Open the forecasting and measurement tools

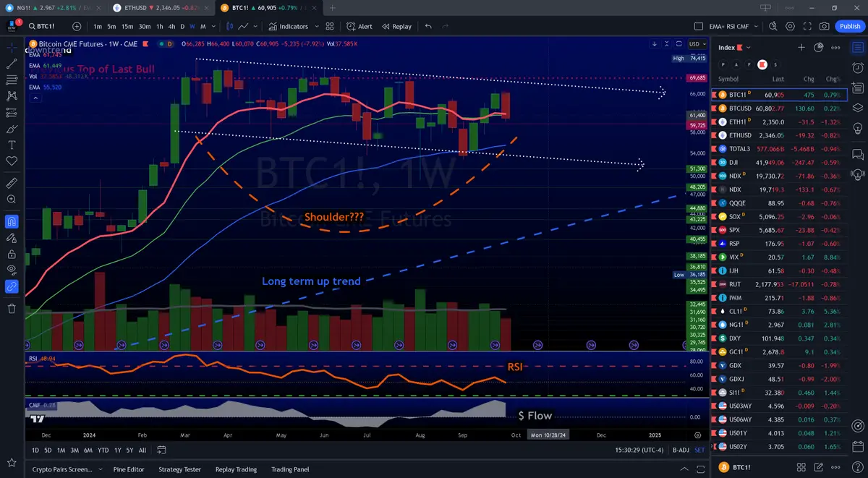coord(12,111)
